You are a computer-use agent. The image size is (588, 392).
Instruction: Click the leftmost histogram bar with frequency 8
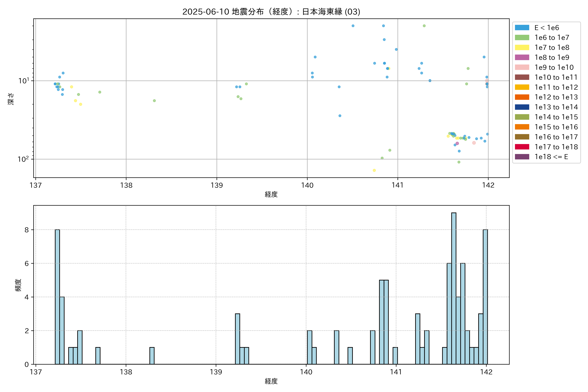[57, 297]
